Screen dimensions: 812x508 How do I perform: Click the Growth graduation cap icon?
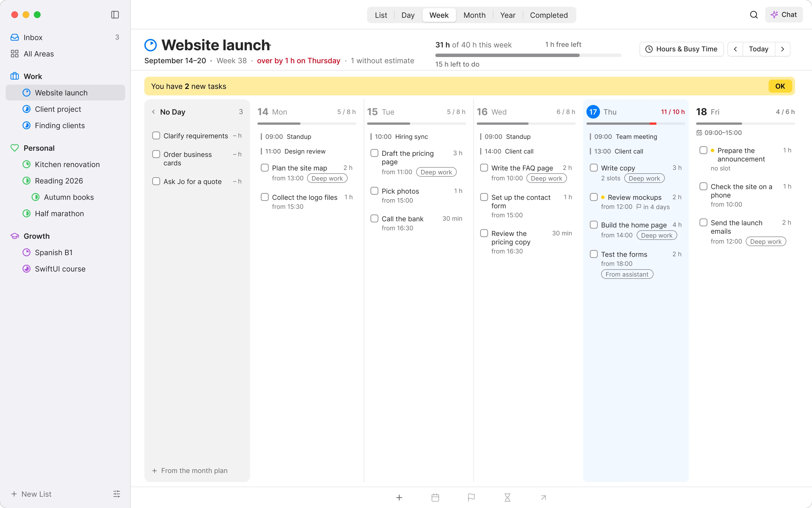tap(15, 236)
